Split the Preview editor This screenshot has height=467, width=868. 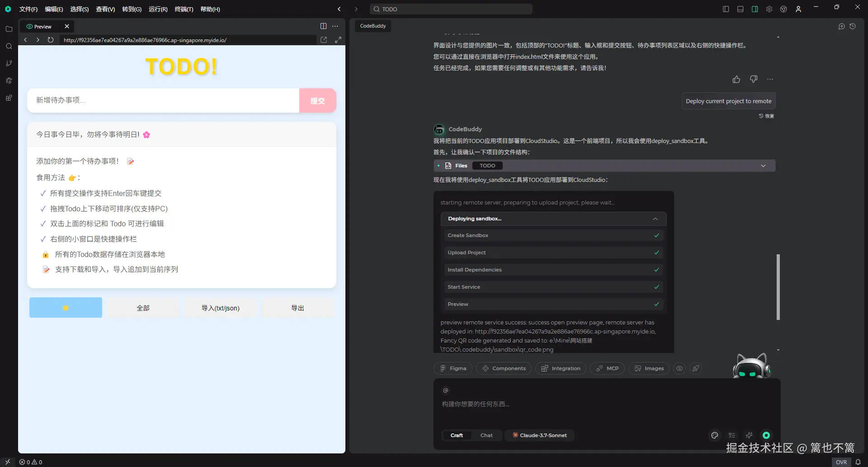point(323,26)
